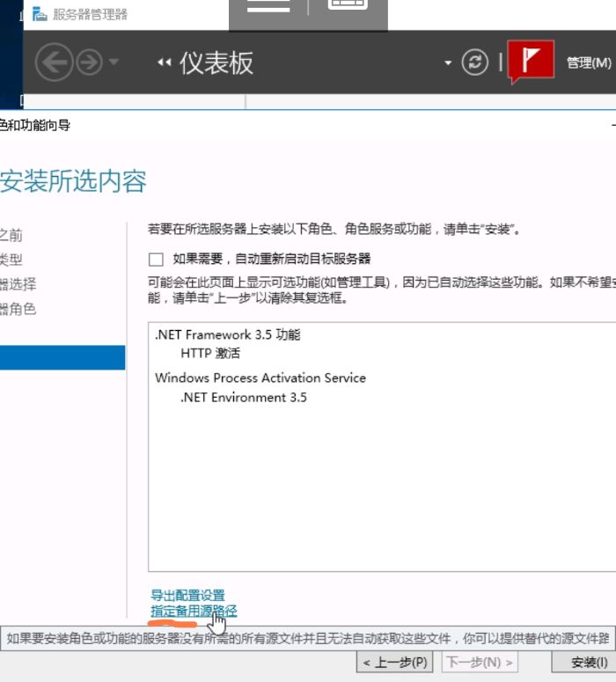Image resolution: width=616 pixels, height=682 pixels.
Task: Click the Windows Process Activation Service entry
Action: [x=260, y=378]
